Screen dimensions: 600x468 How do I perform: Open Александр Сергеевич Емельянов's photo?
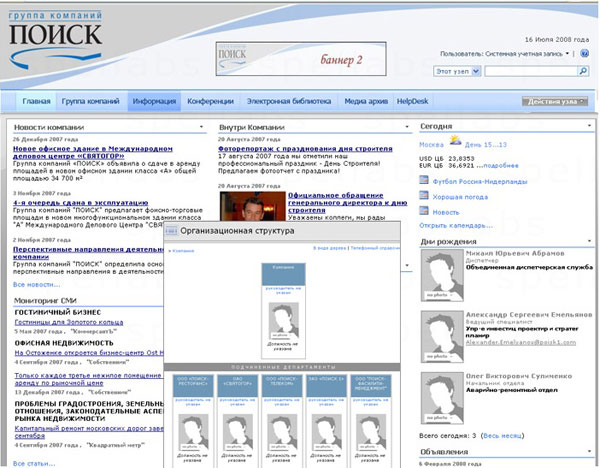tap(442, 337)
